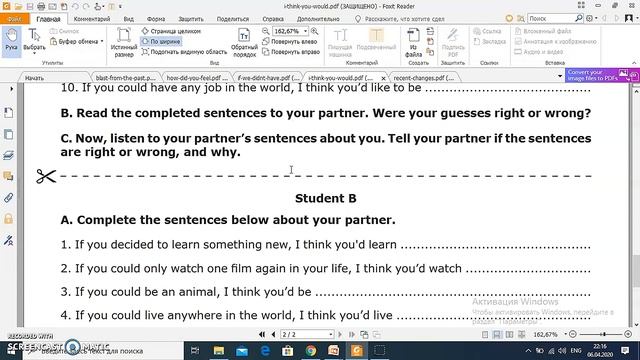Click zoom out minus button in status bar

573,334
